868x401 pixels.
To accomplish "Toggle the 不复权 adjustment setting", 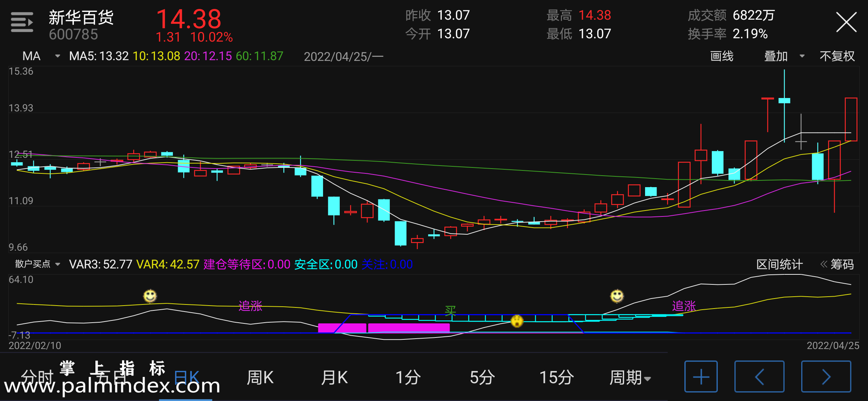I will tap(837, 56).
